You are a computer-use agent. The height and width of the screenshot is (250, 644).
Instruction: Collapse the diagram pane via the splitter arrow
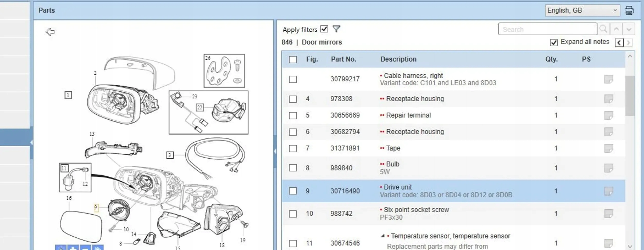275,151
